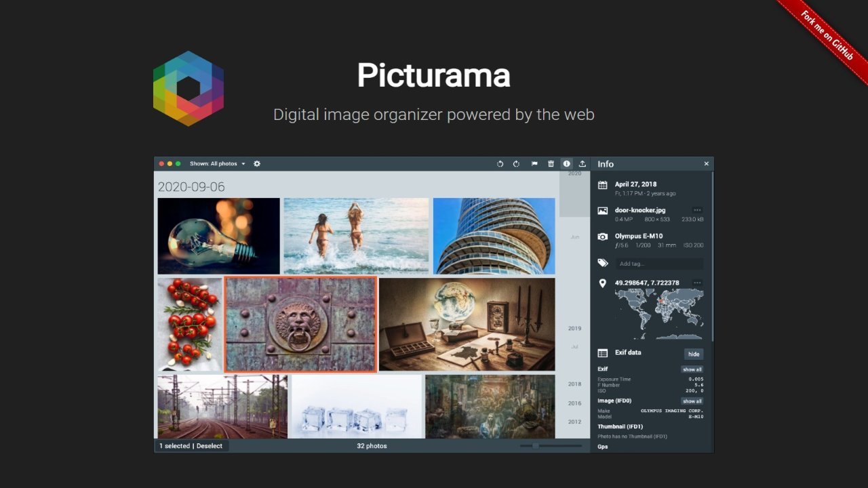The width and height of the screenshot is (868, 488).
Task: Select the lion door knocker photo
Action: pos(300,324)
